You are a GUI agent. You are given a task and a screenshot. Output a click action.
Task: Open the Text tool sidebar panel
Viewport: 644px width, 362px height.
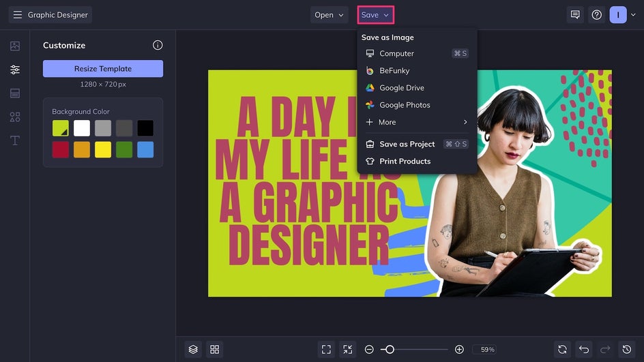coord(15,140)
